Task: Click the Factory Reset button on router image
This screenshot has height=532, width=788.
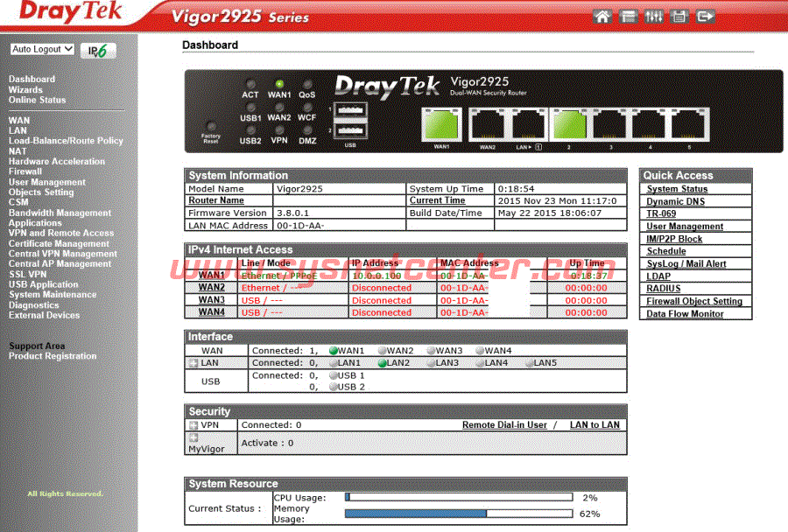Action: [210, 129]
